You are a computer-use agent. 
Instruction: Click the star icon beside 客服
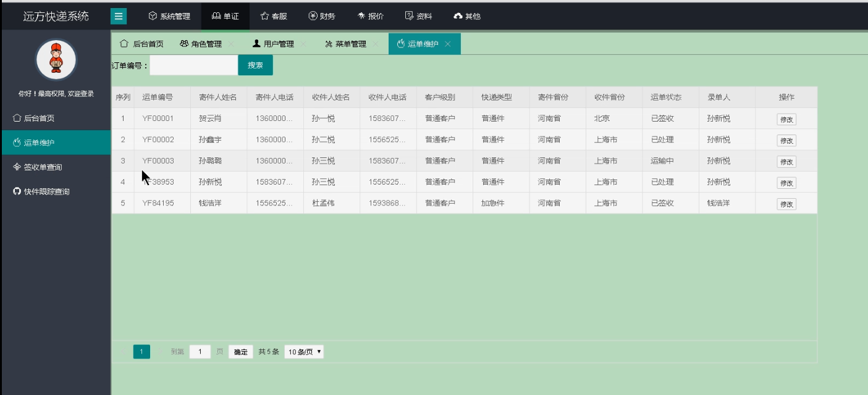264,16
